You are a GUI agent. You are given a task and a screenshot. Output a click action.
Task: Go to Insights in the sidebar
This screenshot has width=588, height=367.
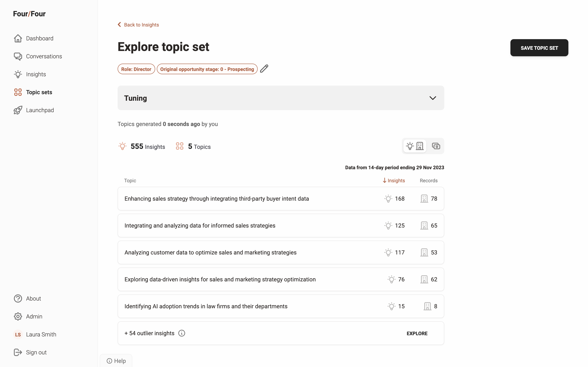[36, 74]
